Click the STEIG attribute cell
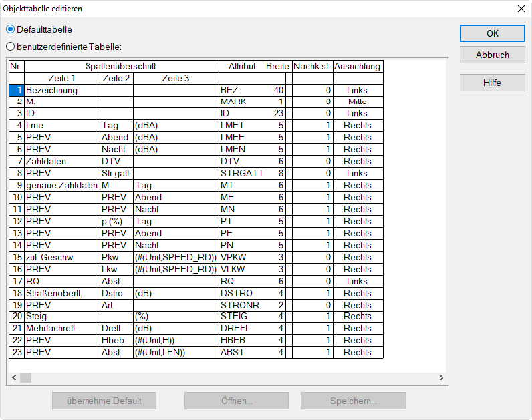 click(x=252, y=317)
